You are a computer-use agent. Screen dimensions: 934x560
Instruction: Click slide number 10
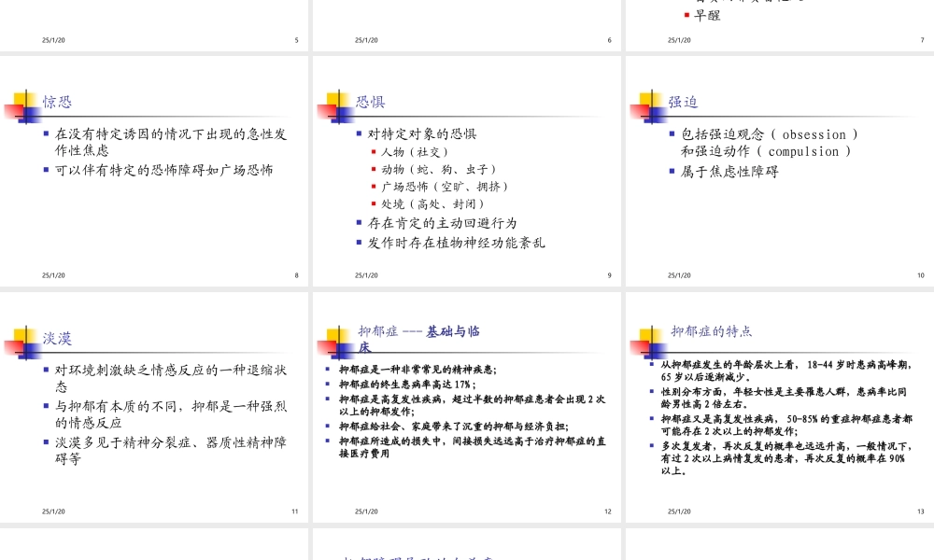click(921, 275)
